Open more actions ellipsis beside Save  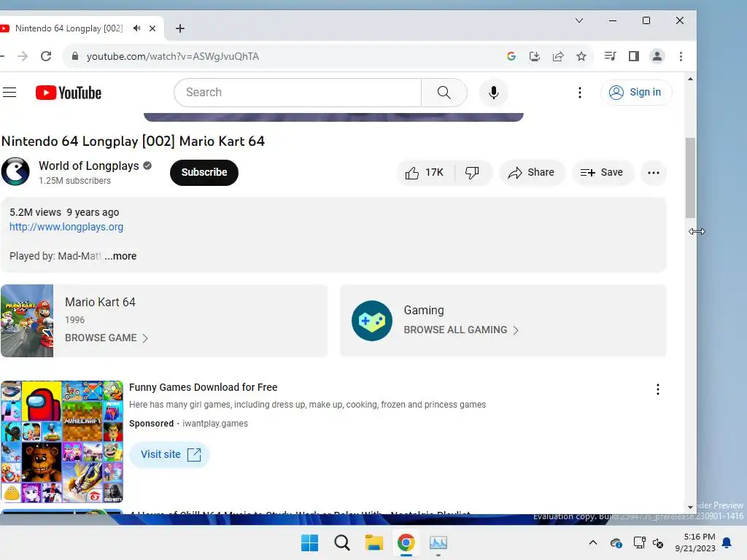click(654, 172)
